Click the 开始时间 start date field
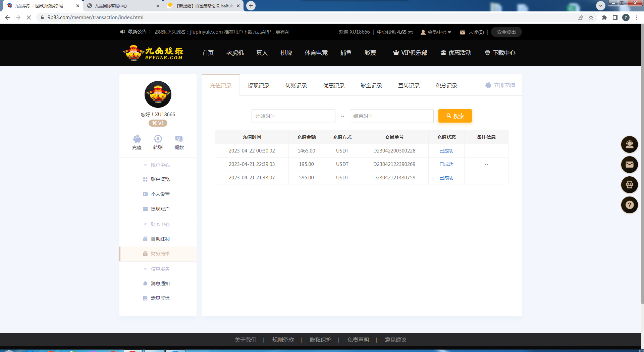Screen dimensions: 644x352 click(x=293, y=116)
